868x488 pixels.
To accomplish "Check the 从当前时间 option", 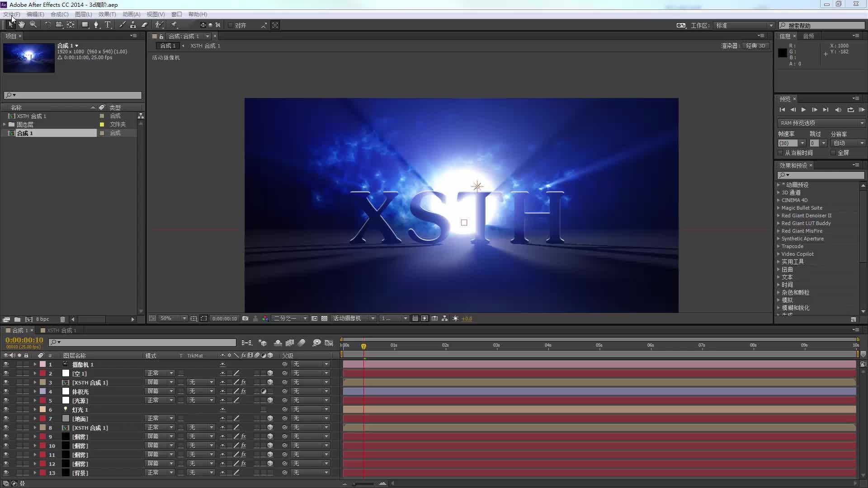I will pyautogui.click(x=781, y=153).
